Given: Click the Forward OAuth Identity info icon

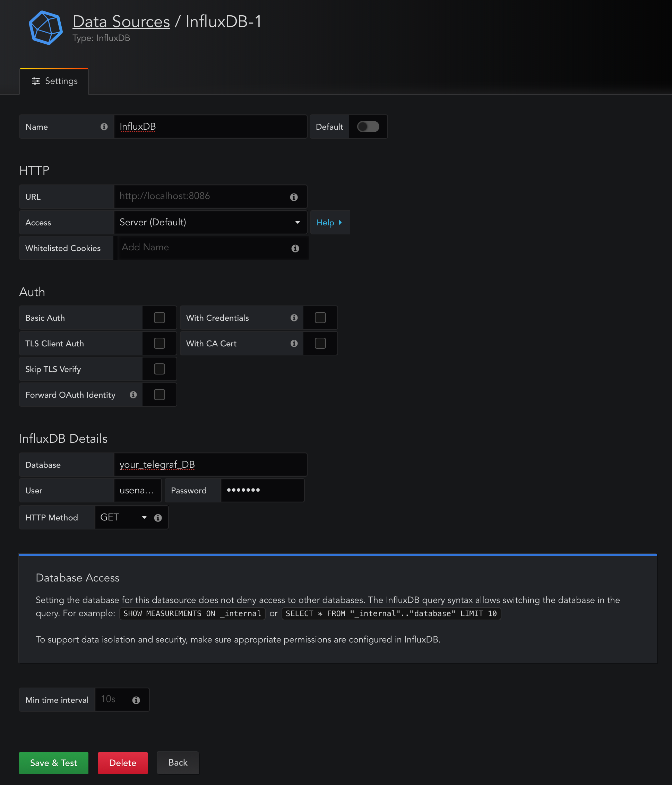Looking at the screenshot, I should (133, 394).
